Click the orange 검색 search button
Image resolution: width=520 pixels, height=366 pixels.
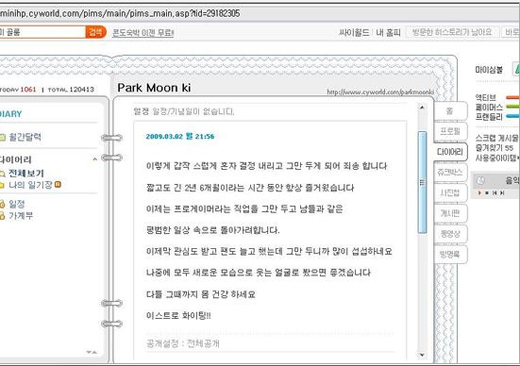tap(95, 32)
